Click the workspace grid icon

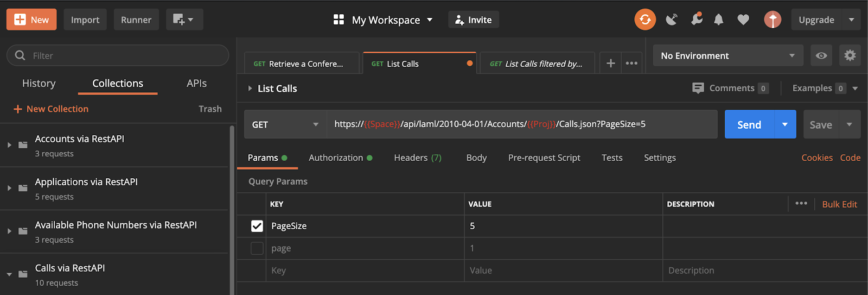point(339,20)
